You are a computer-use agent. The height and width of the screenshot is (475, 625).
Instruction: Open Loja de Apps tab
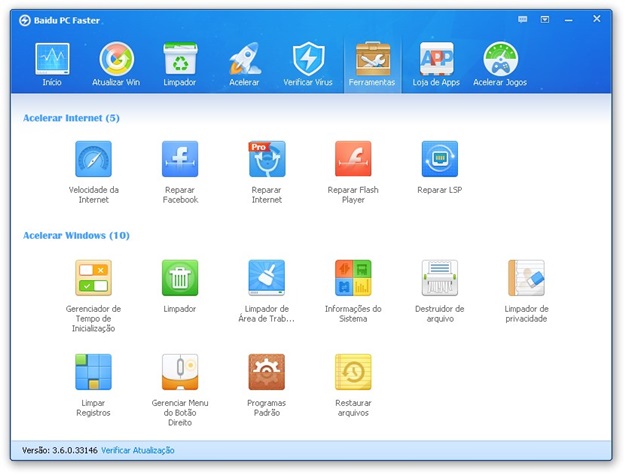point(436,65)
